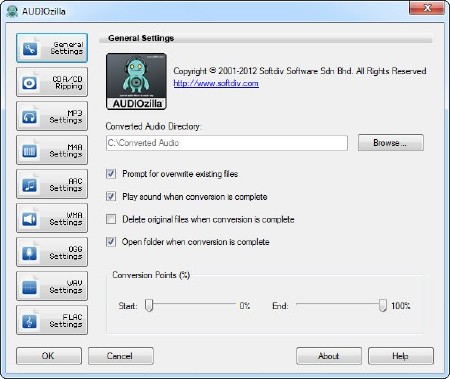This screenshot has width=450, height=379.
Task: Open the CDA/CD Ripping disc icon
Action: pyautogui.click(x=30, y=83)
